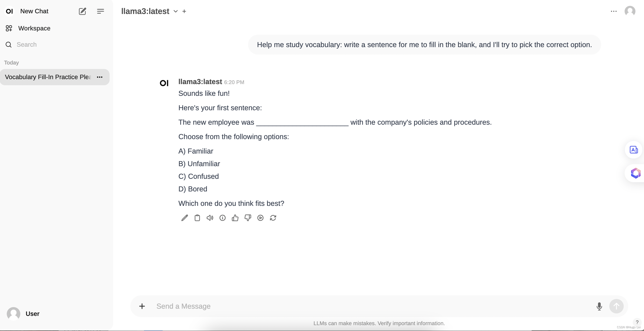This screenshot has width=644, height=331.
Task: Click the copy icon on response
Action: click(x=197, y=217)
